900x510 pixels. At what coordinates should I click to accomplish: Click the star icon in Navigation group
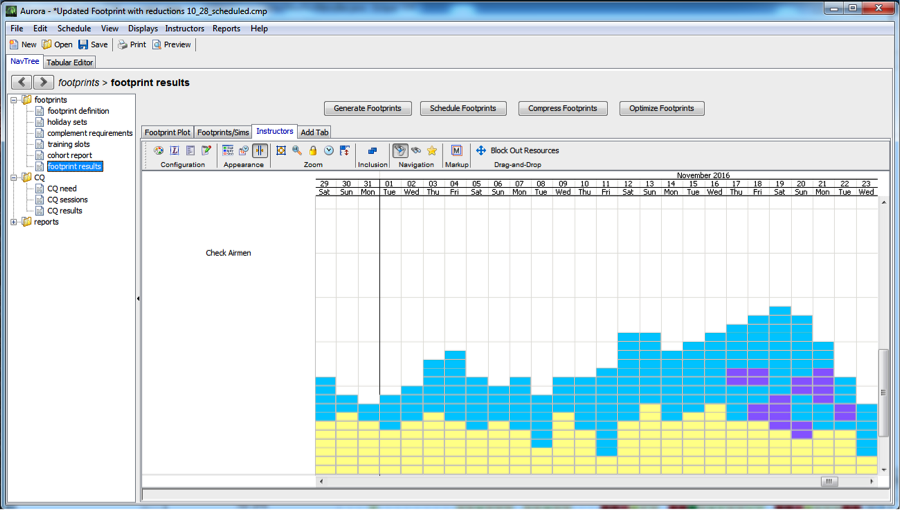(432, 151)
